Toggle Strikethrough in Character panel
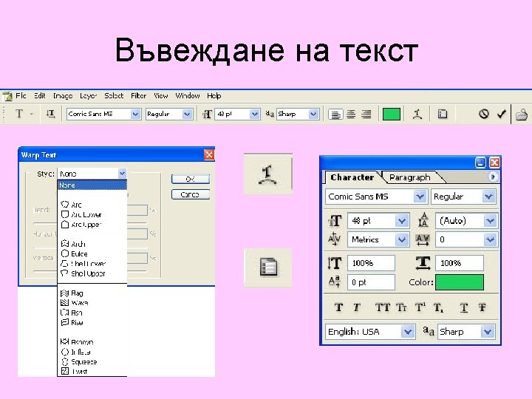The image size is (532, 399). point(482,307)
